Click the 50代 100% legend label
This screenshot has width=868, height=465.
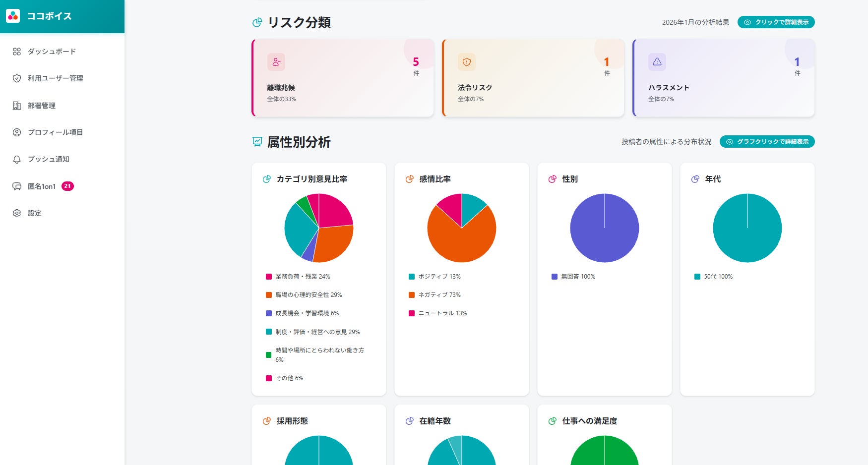718,277
